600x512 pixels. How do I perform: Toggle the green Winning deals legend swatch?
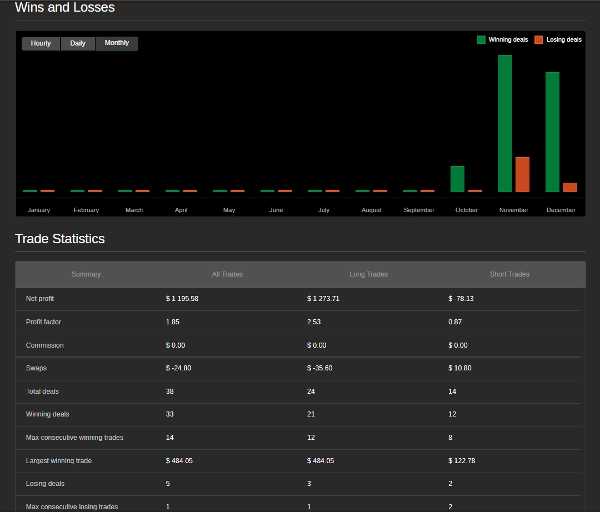click(x=481, y=40)
